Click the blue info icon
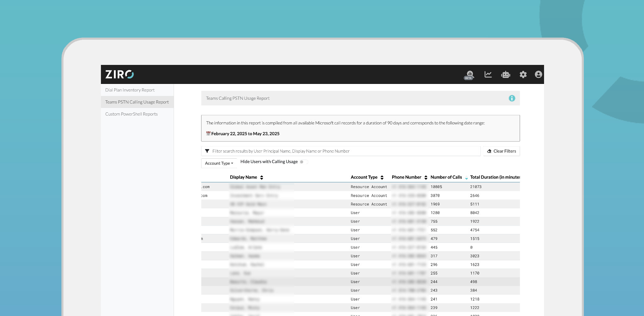The image size is (644, 316). point(512,98)
